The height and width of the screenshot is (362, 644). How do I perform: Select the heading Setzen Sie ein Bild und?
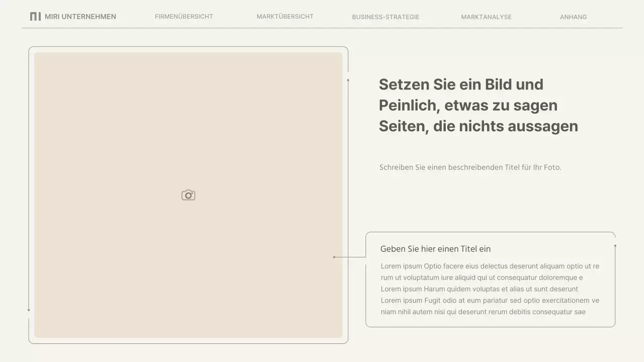click(461, 84)
